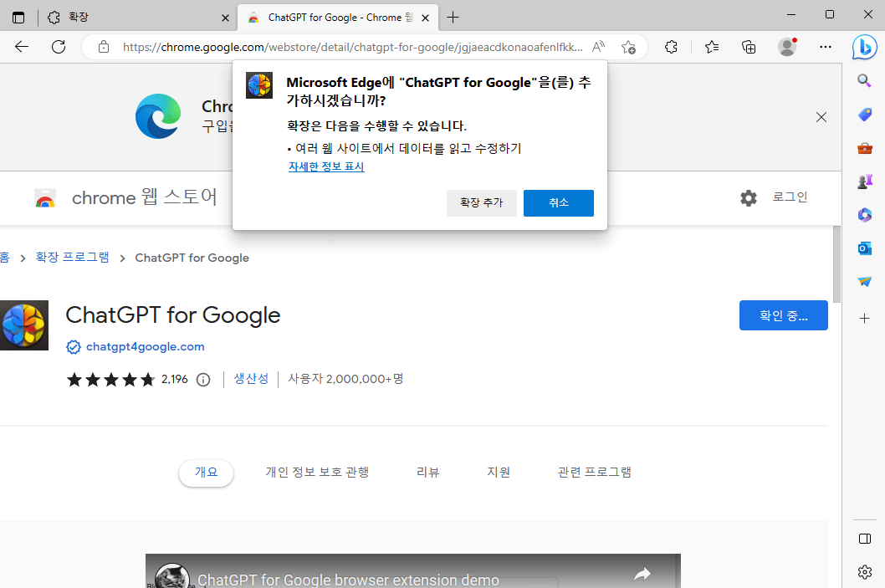
Task: Click the star rating 2,196
Action: pos(127,379)
